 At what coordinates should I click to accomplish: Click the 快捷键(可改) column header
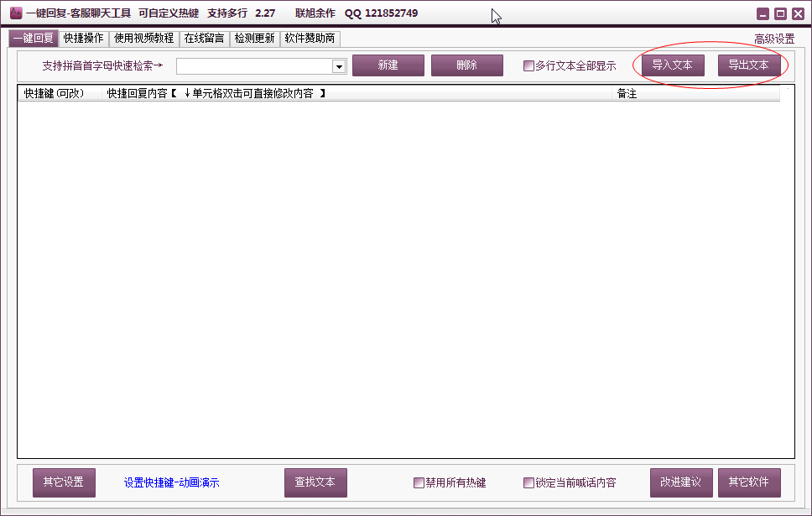click(x=60, y=93)
